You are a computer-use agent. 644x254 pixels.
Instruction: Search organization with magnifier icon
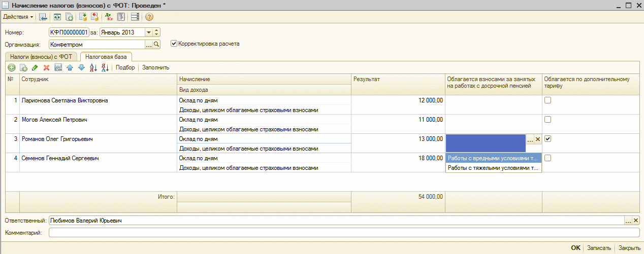[x=156, y=44]
